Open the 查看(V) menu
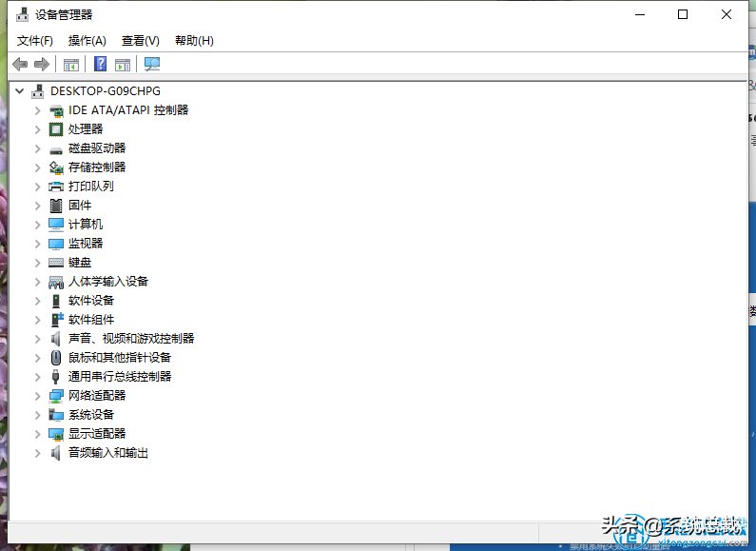This screenshot has height=551, width=756. click(141, 41)
